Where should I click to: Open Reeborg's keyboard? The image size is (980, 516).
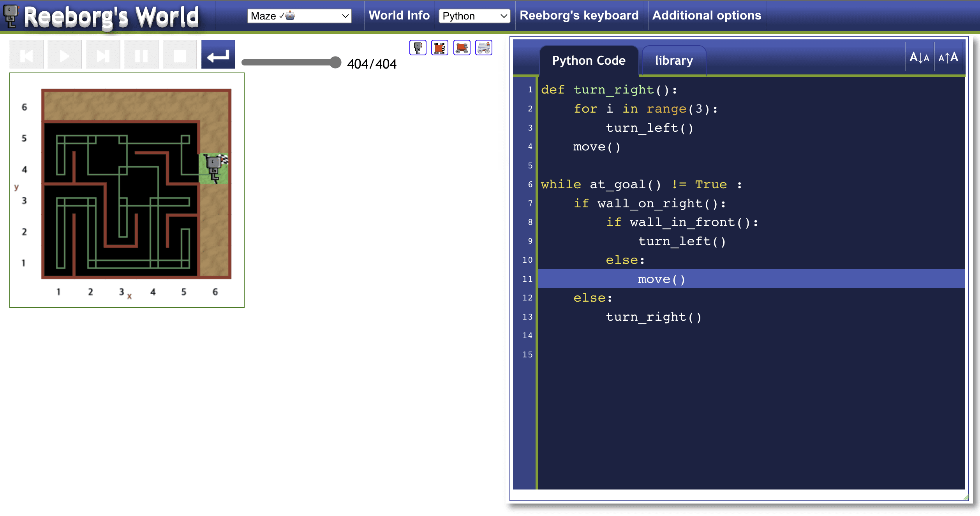[579, 16]
